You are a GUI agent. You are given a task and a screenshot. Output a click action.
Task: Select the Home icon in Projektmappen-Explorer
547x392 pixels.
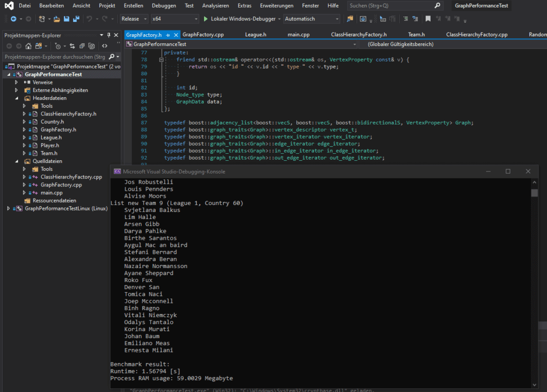click(x=28, y=46)
